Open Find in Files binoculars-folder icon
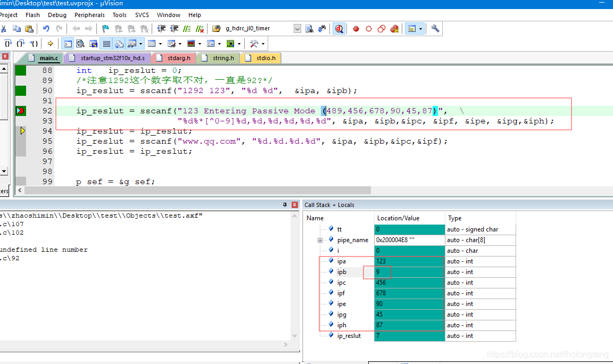Viewport: 613px width, 364px height. coord(216,29)
